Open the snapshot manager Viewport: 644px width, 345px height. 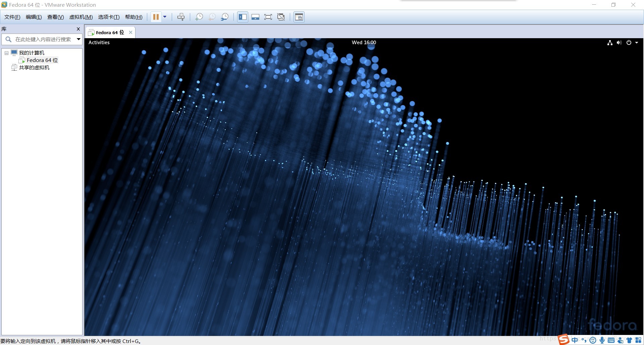[225, 17]
